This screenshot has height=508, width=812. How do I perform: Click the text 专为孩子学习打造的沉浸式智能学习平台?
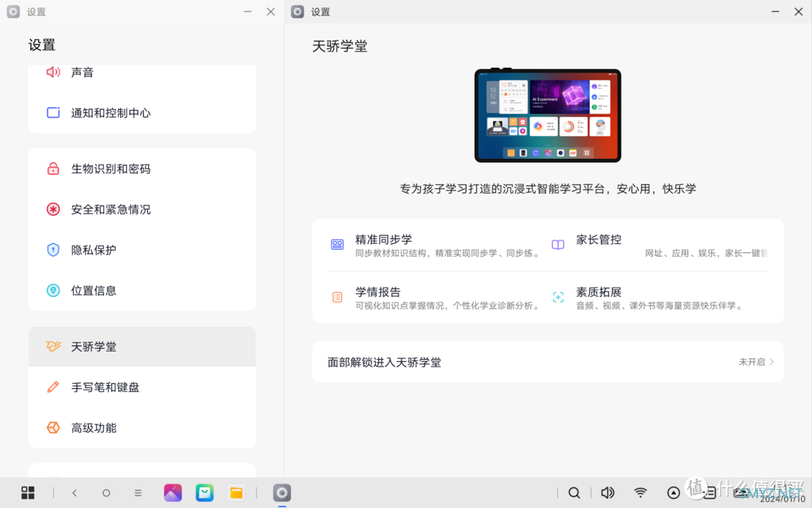click(502, 189)
